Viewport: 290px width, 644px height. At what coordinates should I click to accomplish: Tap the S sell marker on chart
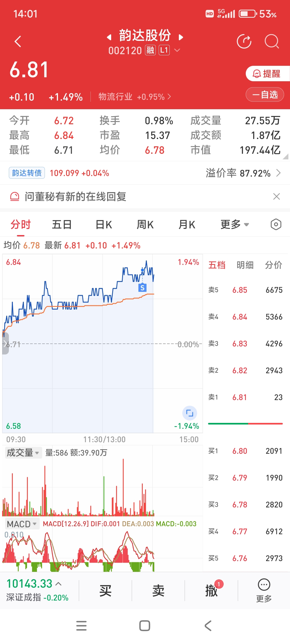tap(142, 288)
